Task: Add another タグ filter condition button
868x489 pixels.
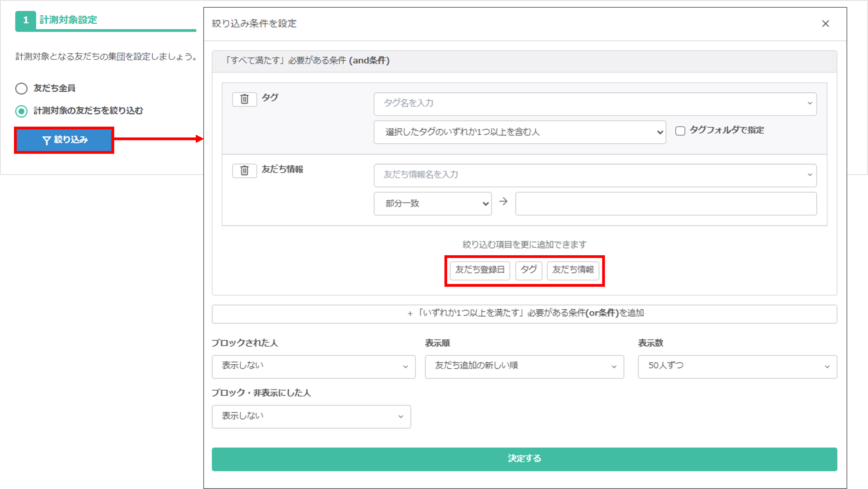Action: (528, 270)
